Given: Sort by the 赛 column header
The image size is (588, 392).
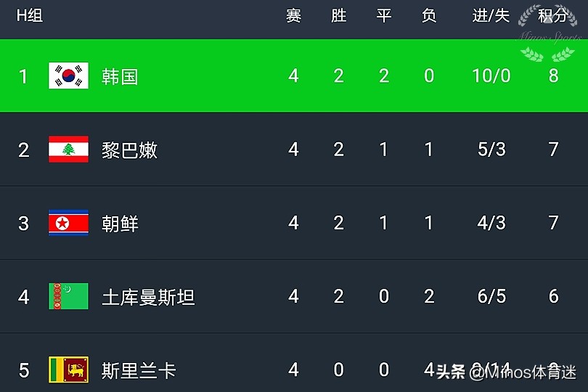Looking at the screenshot, I should [293, 15].
